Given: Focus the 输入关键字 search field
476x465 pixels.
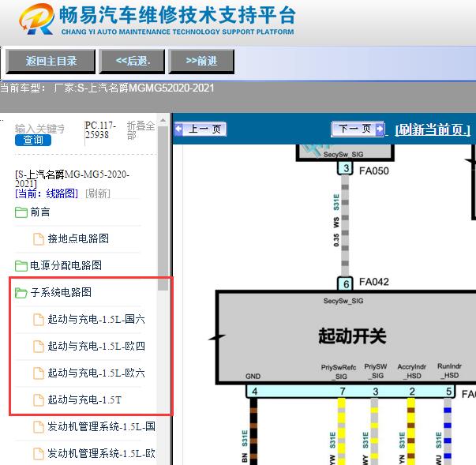Looking at the screenshot, I should point(39,129).
